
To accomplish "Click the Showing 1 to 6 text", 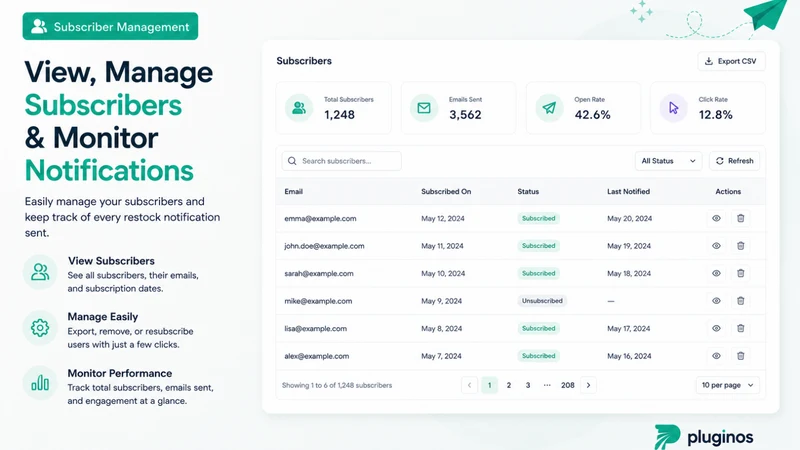I will pos(337,385).
